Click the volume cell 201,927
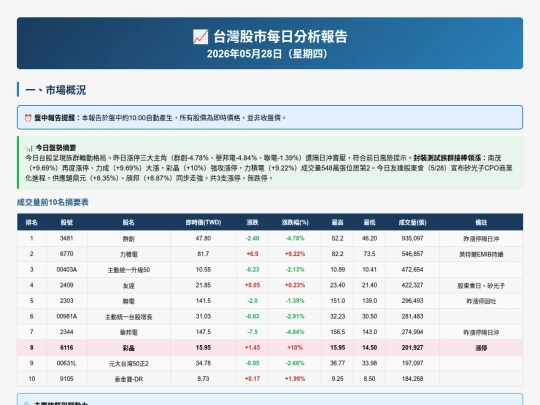The height and width of the screenshot is (405, 540). tap(413, 347)
